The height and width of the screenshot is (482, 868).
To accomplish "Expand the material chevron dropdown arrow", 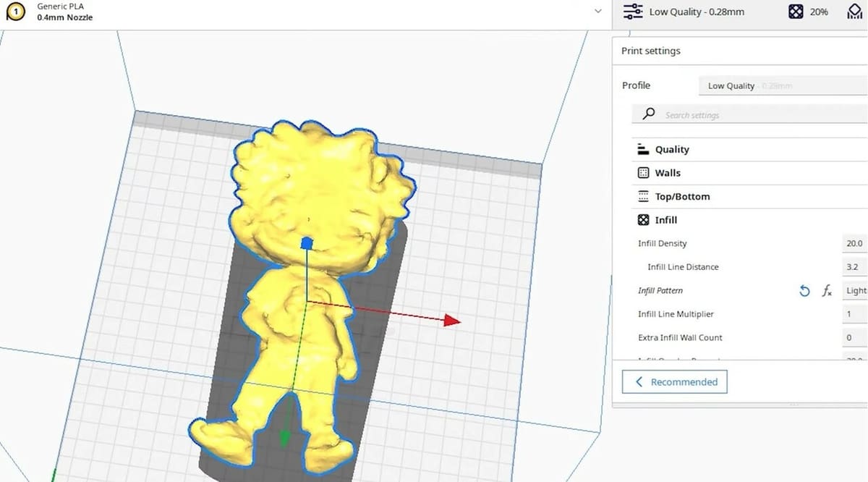I will (597, 12).
